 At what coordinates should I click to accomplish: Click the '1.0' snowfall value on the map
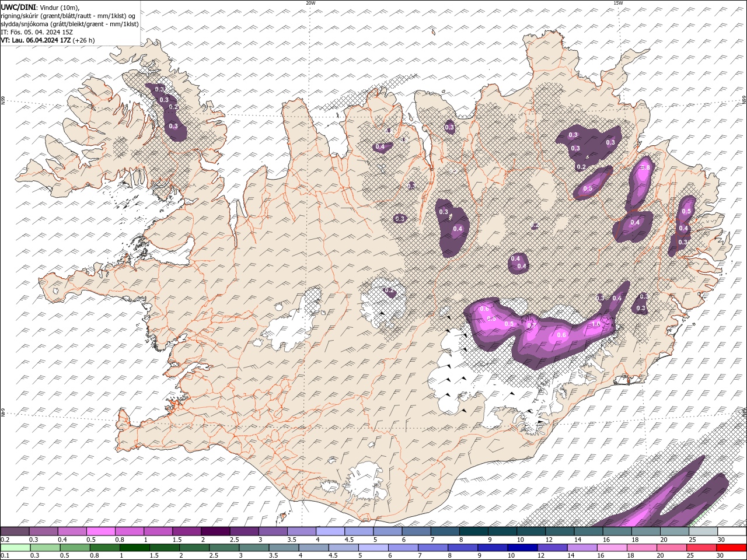(x=596, y=324)
